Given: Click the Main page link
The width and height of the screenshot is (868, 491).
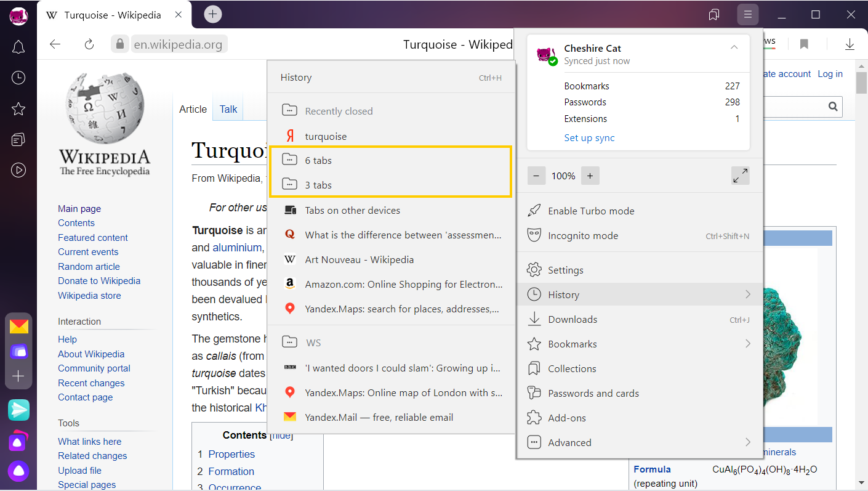Looking at the screenshot, I should [x=79, y=209].
